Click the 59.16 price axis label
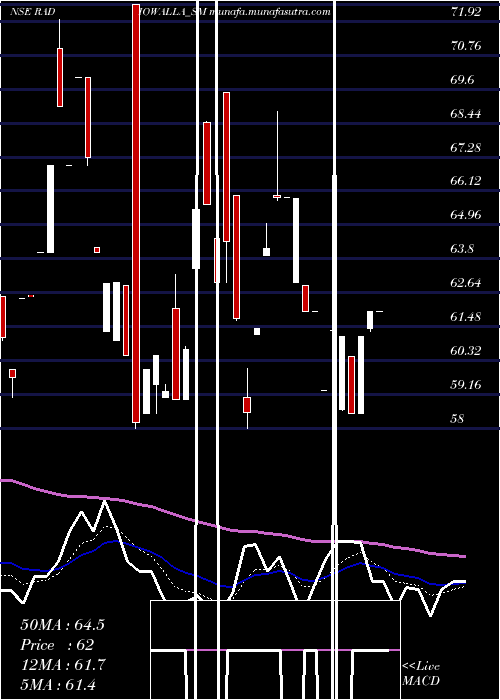The width and height of the screenshot is (500, 700). click(x=466, y=384)
